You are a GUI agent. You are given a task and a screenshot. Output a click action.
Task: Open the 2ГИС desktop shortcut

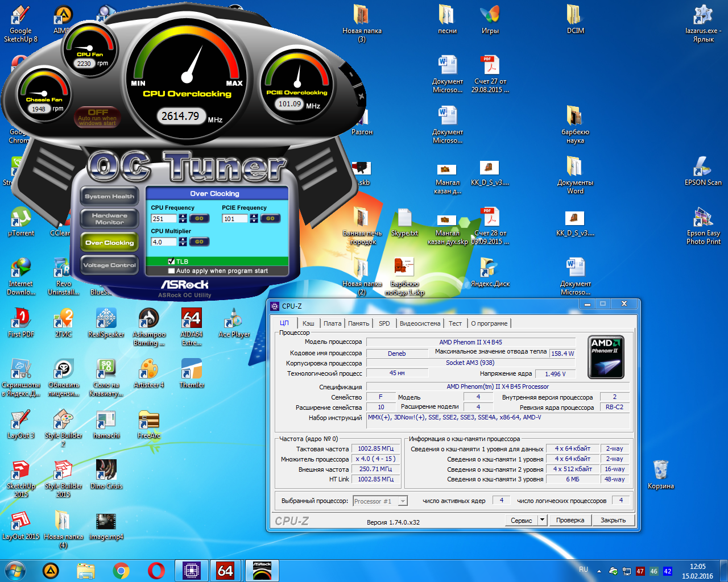(x=63, y=323)
